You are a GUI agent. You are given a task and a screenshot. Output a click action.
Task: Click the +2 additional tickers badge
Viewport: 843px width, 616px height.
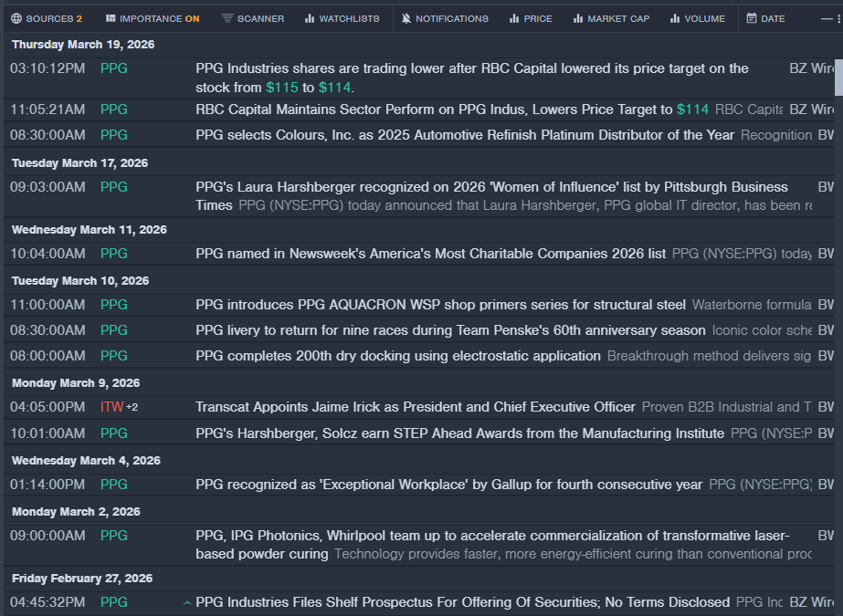click(x=132, y=408)
